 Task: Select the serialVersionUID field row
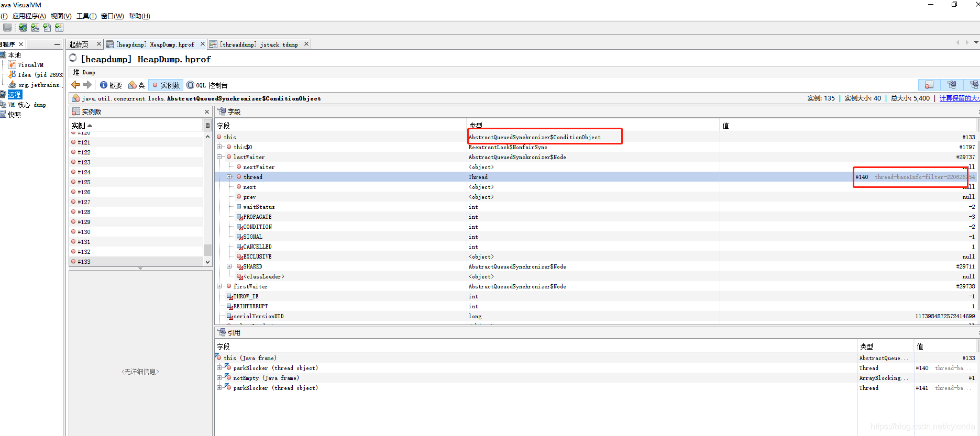click(x=596, y=316)
